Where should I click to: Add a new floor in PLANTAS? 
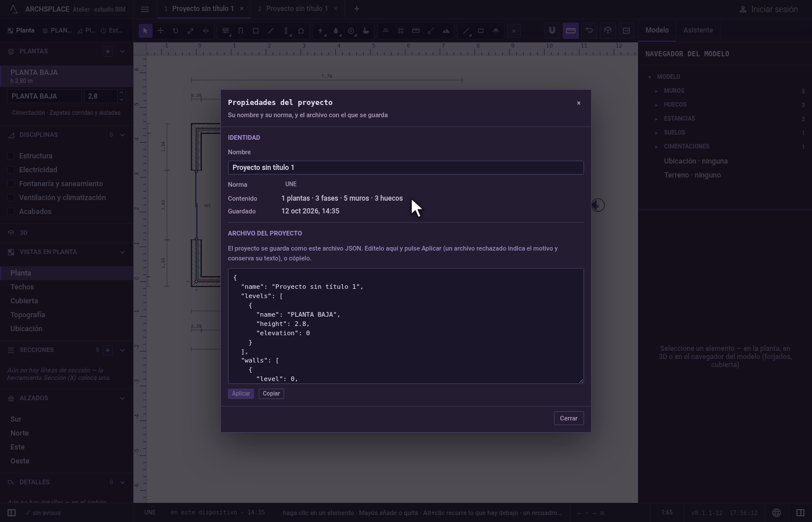pyautogui.click(x=107, y=51)
